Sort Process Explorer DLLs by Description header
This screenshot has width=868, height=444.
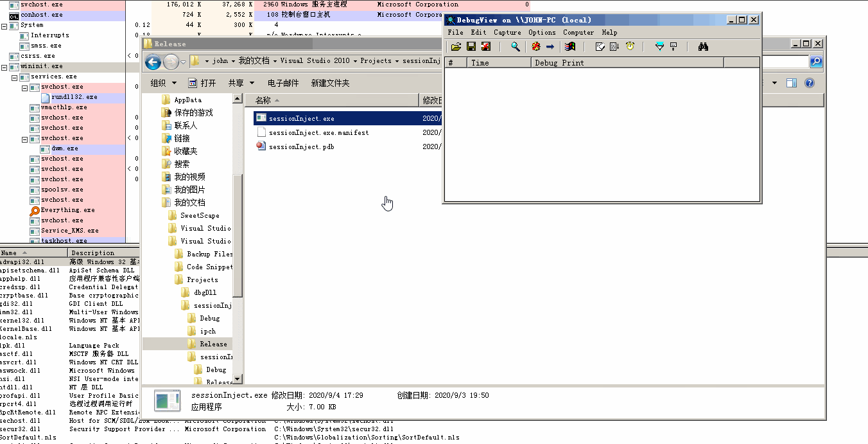tap(103, 253)
